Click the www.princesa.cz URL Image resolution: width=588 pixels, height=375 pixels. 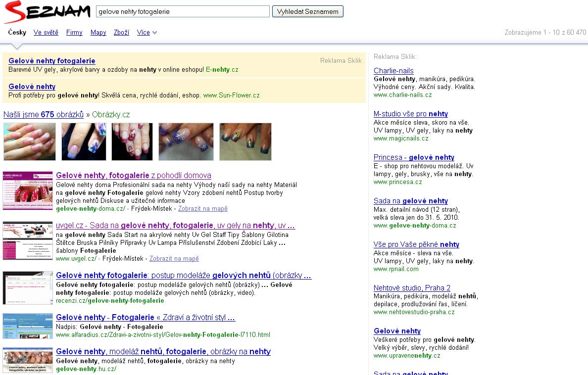pos(397,182)
